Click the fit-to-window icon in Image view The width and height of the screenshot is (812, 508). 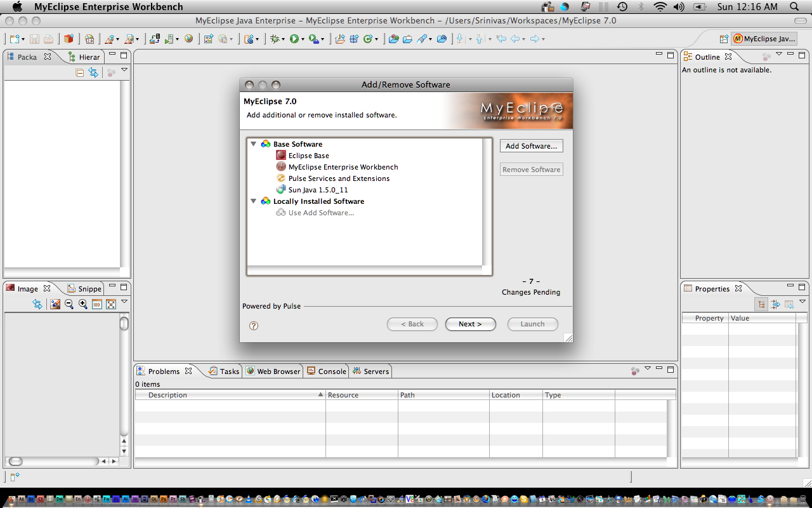coord(111,304)
